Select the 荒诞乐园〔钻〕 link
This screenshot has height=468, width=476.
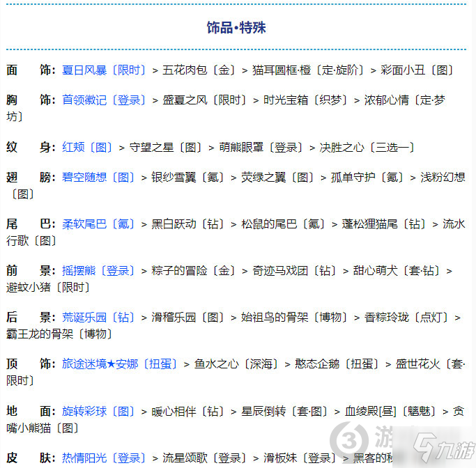coord(99,318)
